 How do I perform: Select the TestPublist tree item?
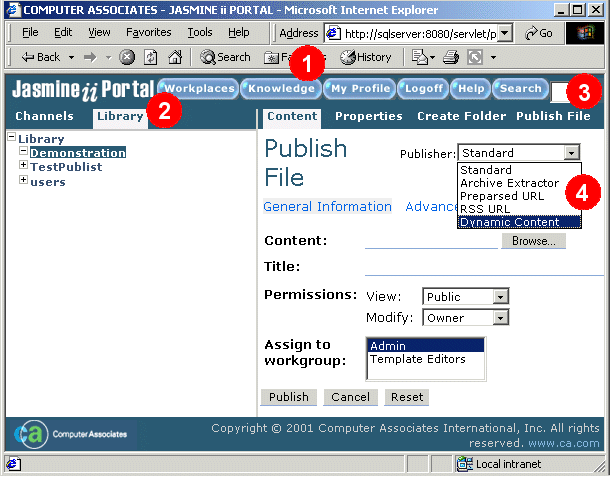66,167
